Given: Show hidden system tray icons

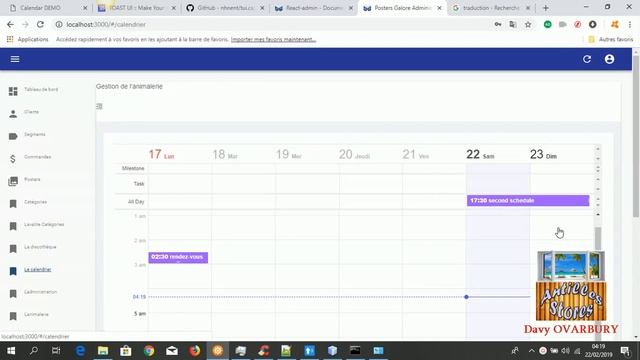Looking at the screenshot, I should coord(531,350).
